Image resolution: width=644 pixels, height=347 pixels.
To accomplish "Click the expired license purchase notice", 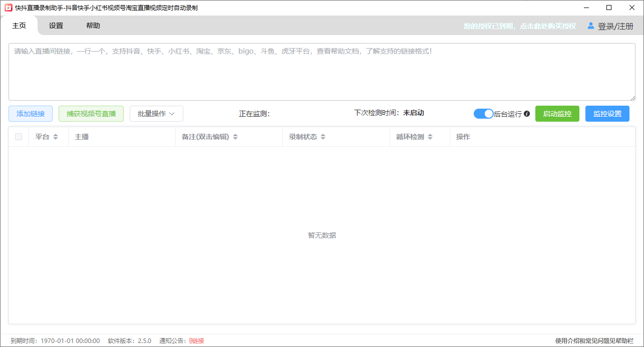I will (520, 26).
